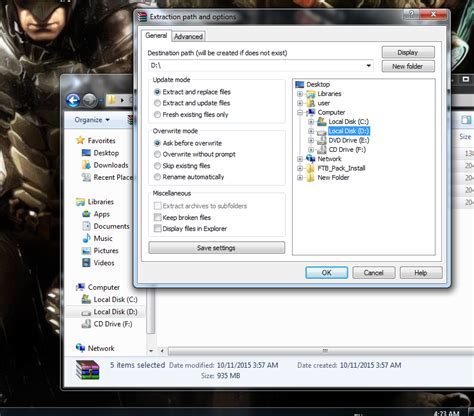Click the Size column header in Explorer
The image size is (474, 416).
pos(465,137)
